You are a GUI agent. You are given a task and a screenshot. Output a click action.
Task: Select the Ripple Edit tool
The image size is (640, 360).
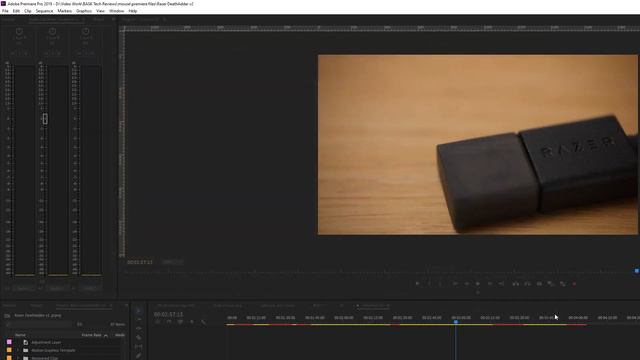pyautogui.click(x=139, y=329)
